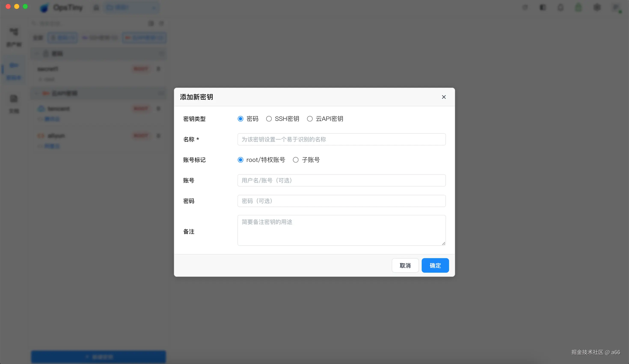The height and width of the screenshot is (364, 629).
Task: Click the 取消 button
Action: point(405,265)
